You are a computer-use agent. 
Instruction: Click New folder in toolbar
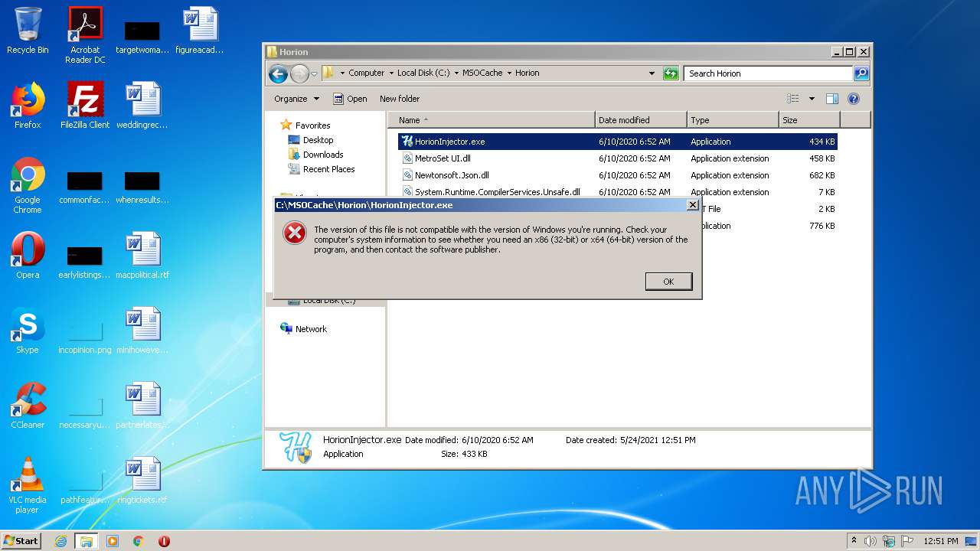click(400, 99)
